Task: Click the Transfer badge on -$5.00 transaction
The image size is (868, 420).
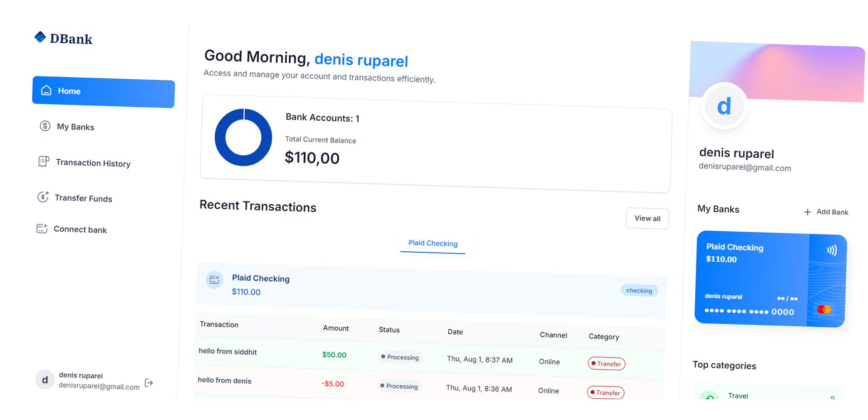Action: [x=605, y=392]
